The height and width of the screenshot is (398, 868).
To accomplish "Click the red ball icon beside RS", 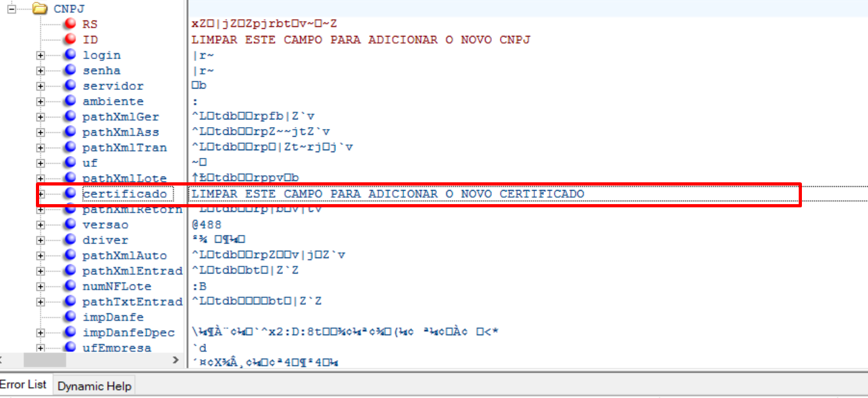I will coord(70,24).
